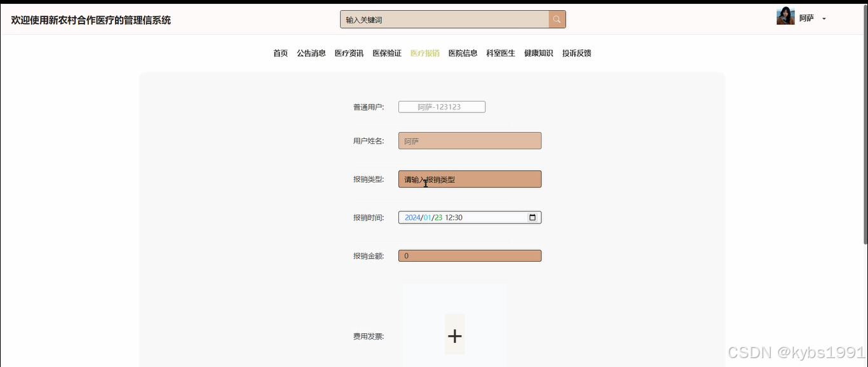
Task: Open 医疗资讯 menu item
Action: coord(349,53)
